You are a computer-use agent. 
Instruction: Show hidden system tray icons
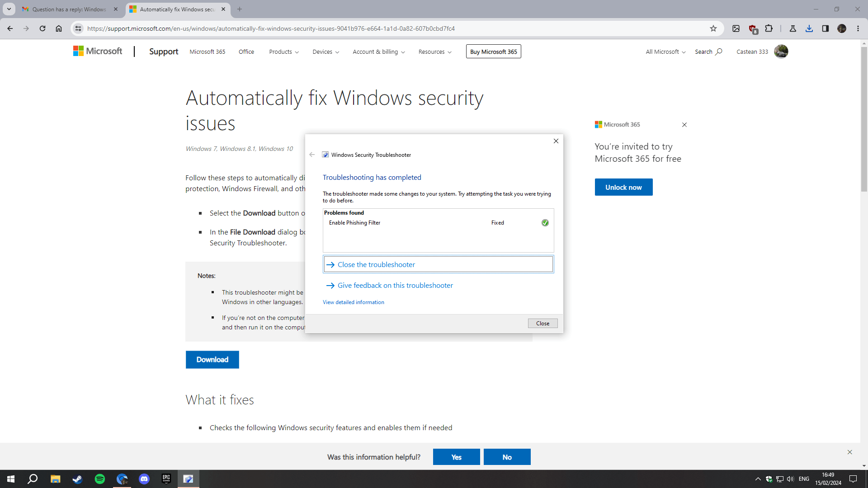click(x=758, y=479)
